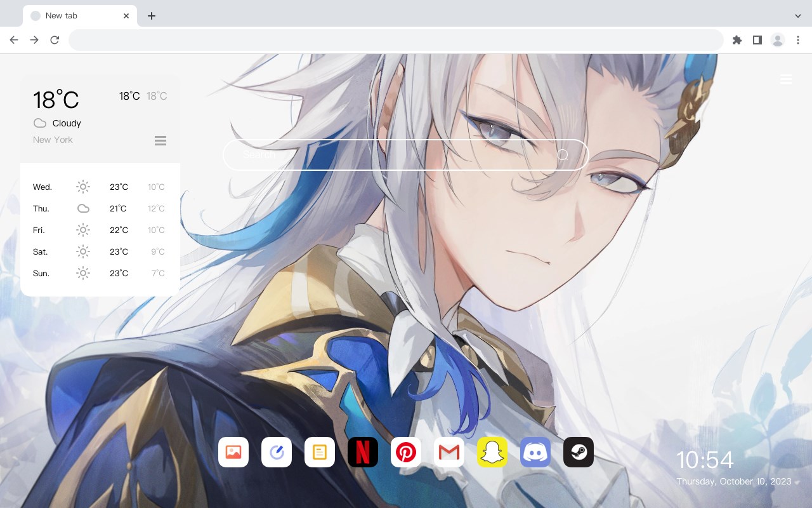Reload the current page
This screenshot has height=508, width=812.
coord(55,40)
